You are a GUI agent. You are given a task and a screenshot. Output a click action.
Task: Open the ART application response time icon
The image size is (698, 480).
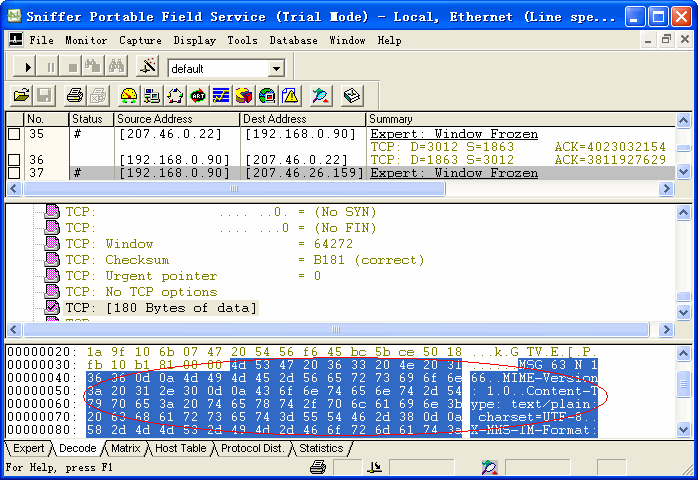pyautogui.click(x=198, y=96)
